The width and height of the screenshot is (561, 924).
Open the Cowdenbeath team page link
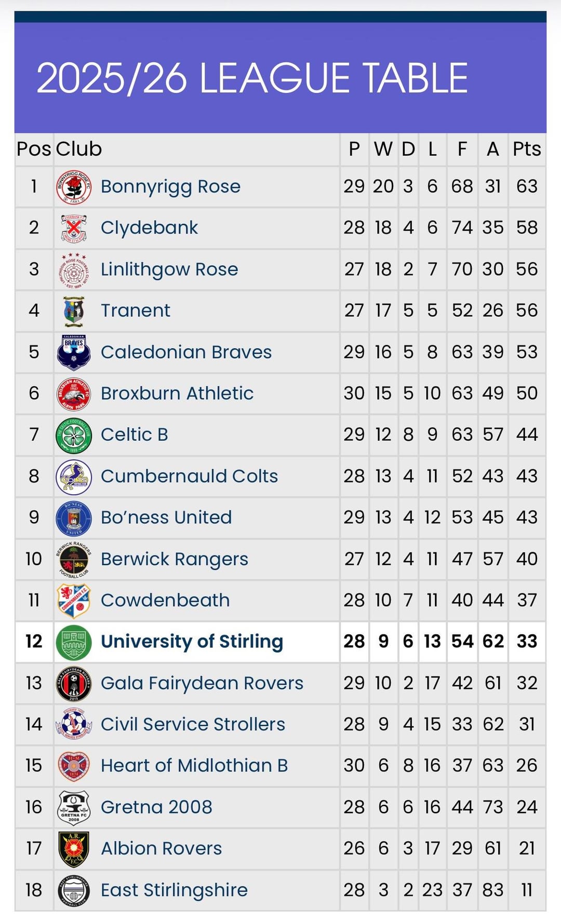(165, 601)
